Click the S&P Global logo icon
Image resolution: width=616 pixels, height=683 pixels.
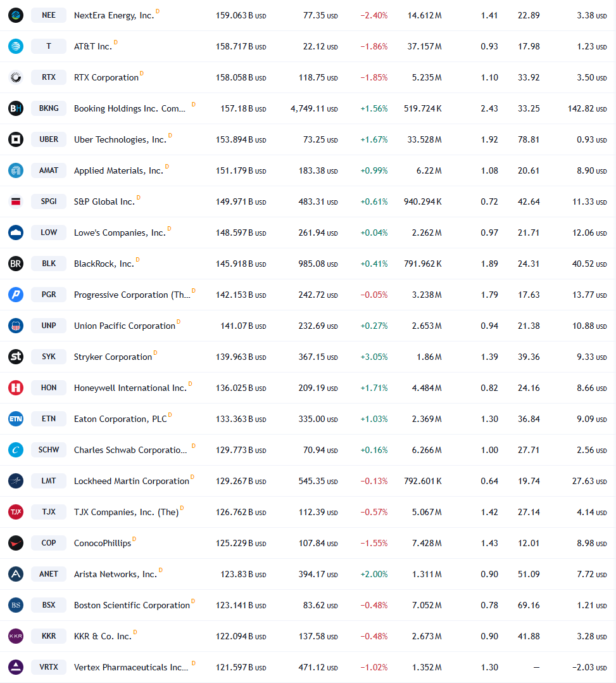(x=16, y=201)
